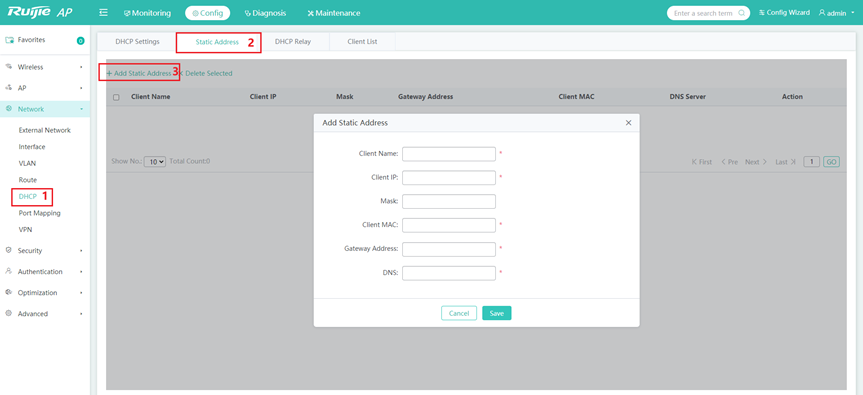Click Add Static Address

click(139, 73)
